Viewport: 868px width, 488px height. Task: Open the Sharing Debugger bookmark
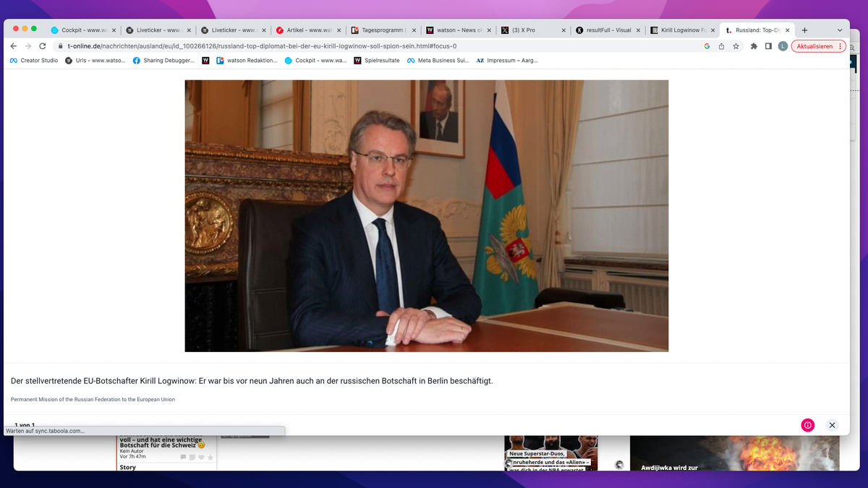[163, 61]
